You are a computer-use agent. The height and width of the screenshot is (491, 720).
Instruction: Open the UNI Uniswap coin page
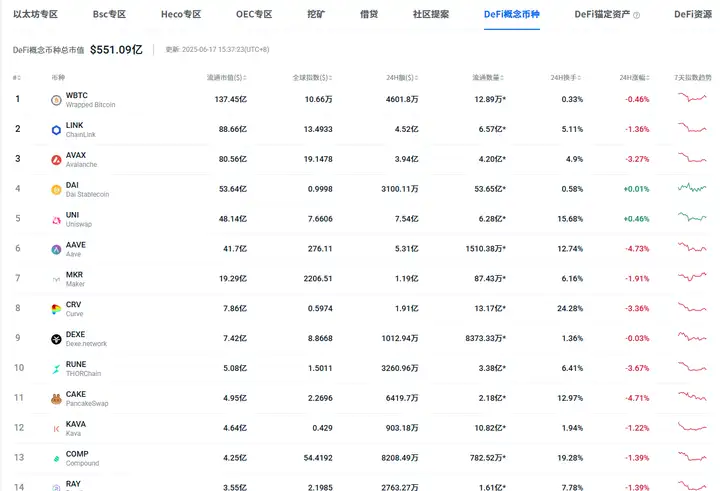point(79,219)
